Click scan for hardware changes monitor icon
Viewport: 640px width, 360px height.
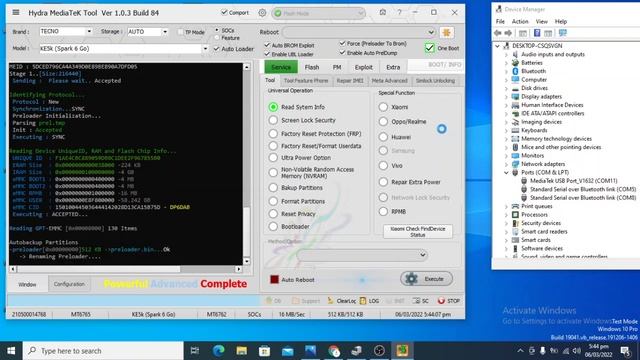point(562,33)
